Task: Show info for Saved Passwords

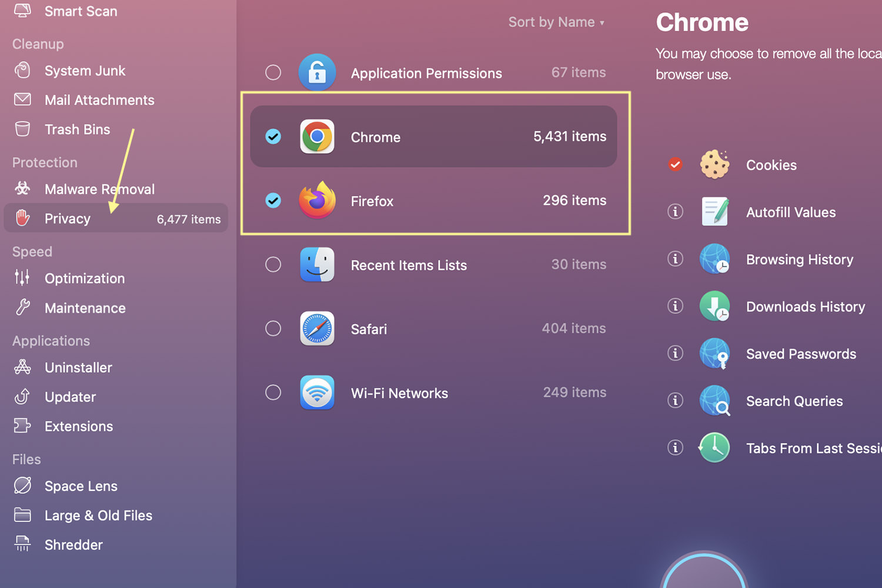Action: click(x=675, y=353)
